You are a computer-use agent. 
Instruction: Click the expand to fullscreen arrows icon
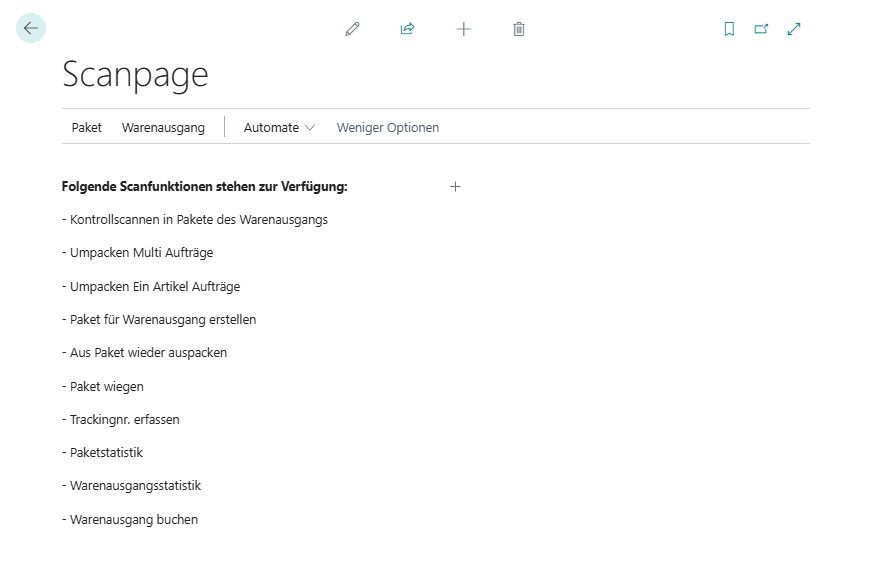794,29
